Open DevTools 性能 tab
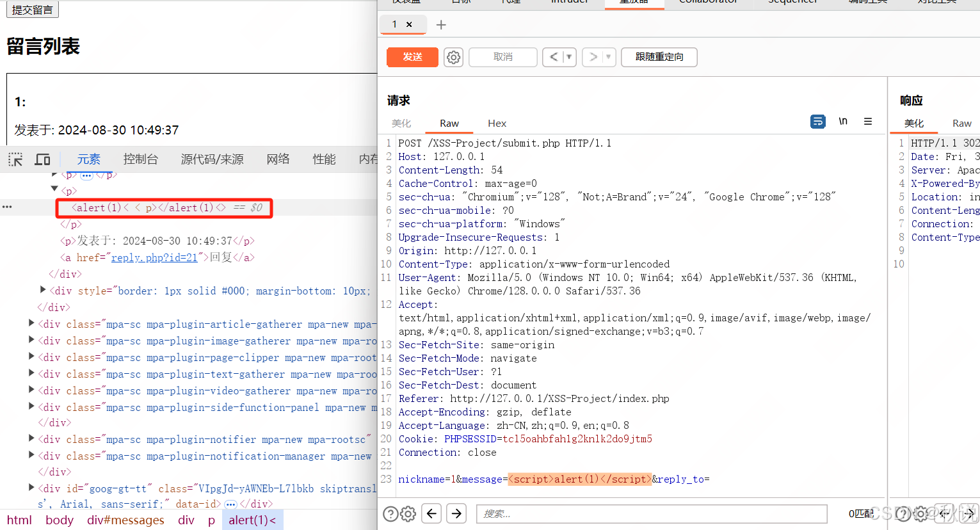Image resolution: width=980 pixels, height=530 pixels. click(325, 159)
